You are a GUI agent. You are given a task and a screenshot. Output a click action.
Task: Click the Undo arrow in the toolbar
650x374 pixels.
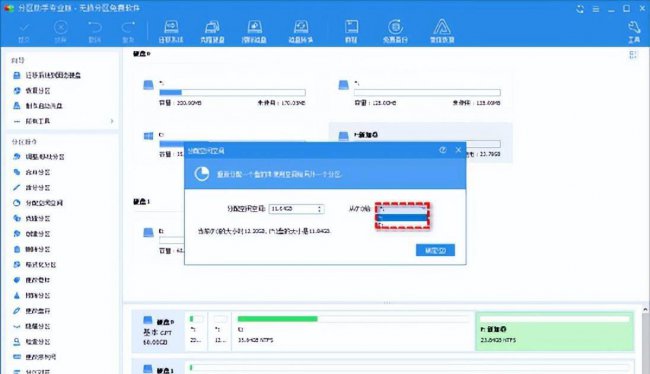95,32
